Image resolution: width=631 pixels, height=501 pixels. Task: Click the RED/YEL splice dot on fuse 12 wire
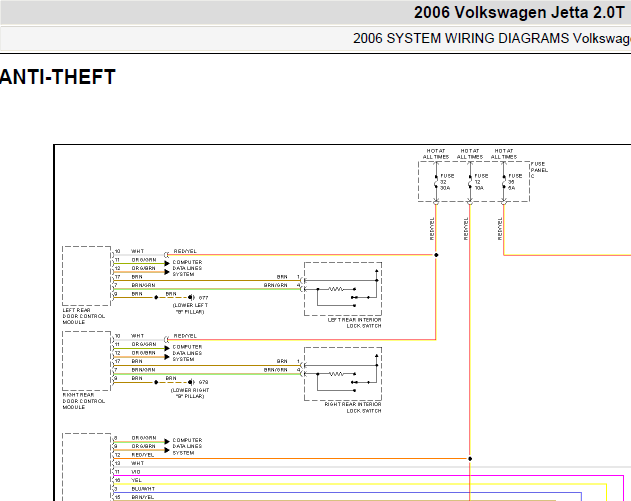click(x=470, y=458)
